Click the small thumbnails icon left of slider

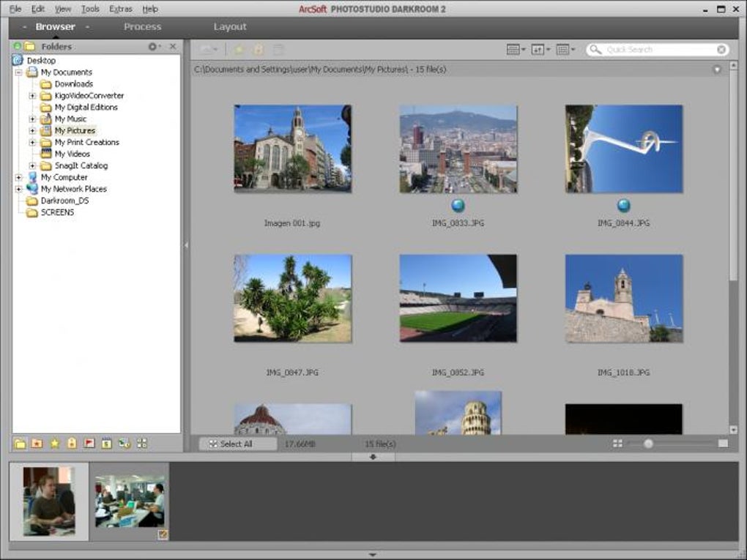click(617, 444)
